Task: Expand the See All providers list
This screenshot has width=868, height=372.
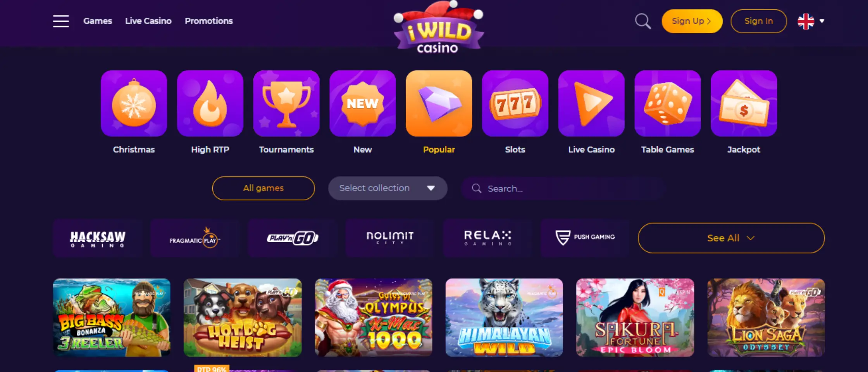Action: click(x=731, y=238)
